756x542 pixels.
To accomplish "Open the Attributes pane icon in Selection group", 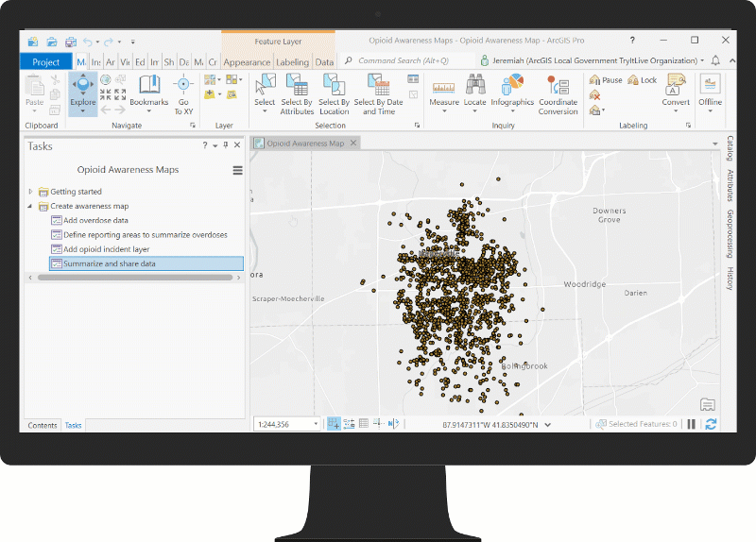I will point(413,79).
